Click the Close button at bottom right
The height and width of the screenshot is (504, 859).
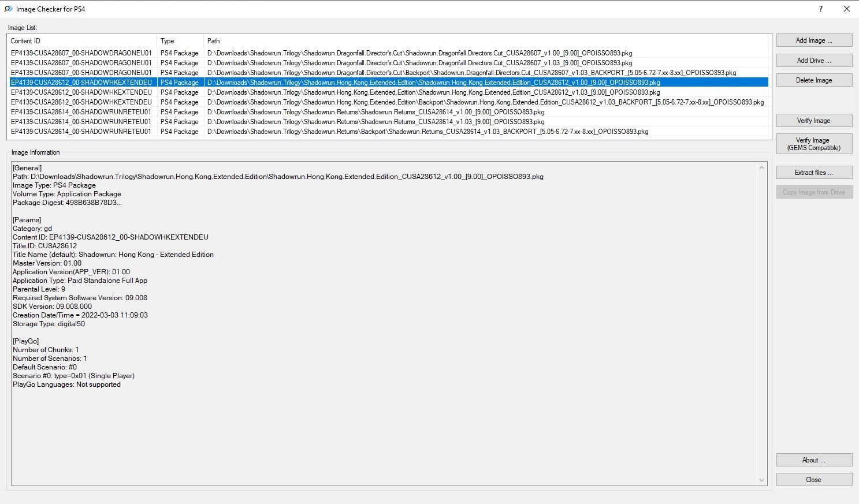pyautogui.click(x=814, y=480)
